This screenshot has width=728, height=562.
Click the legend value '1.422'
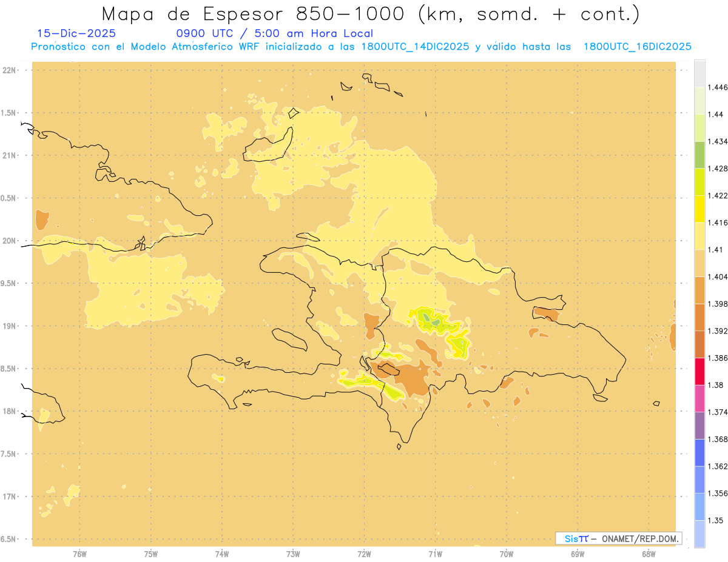719,195
